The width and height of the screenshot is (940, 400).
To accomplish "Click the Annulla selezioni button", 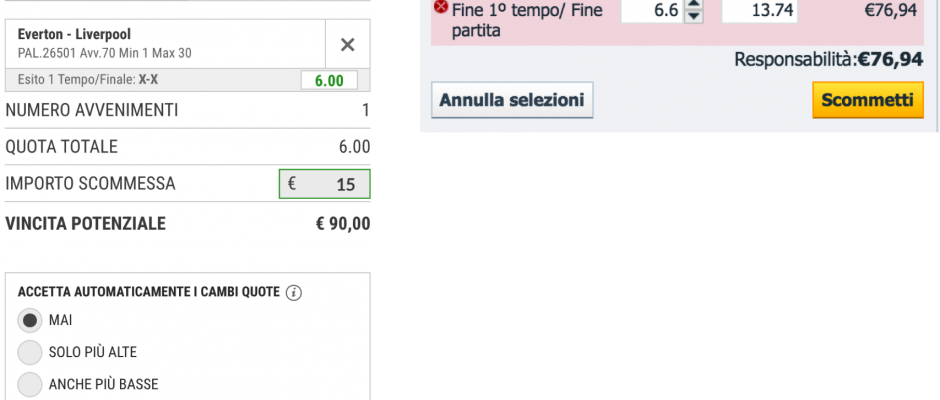I will [x=512, y=100].
